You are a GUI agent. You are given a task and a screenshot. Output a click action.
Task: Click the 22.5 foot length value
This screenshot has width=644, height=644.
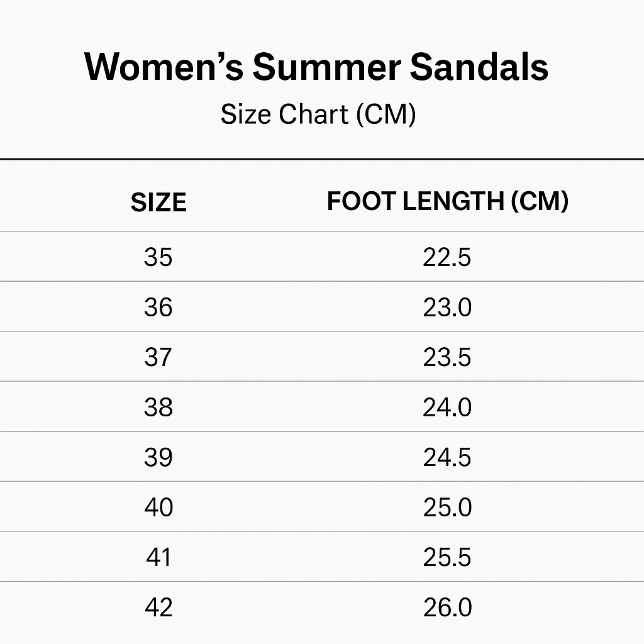[447, 257]
